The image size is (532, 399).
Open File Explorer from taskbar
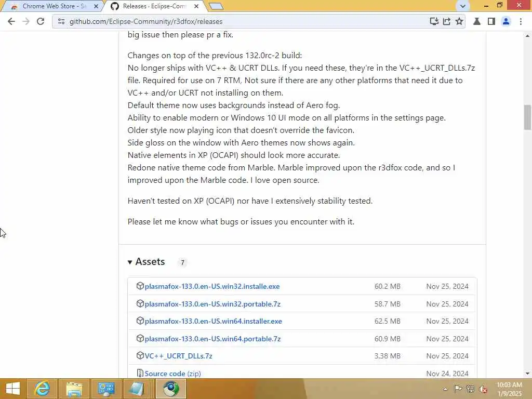74,389
